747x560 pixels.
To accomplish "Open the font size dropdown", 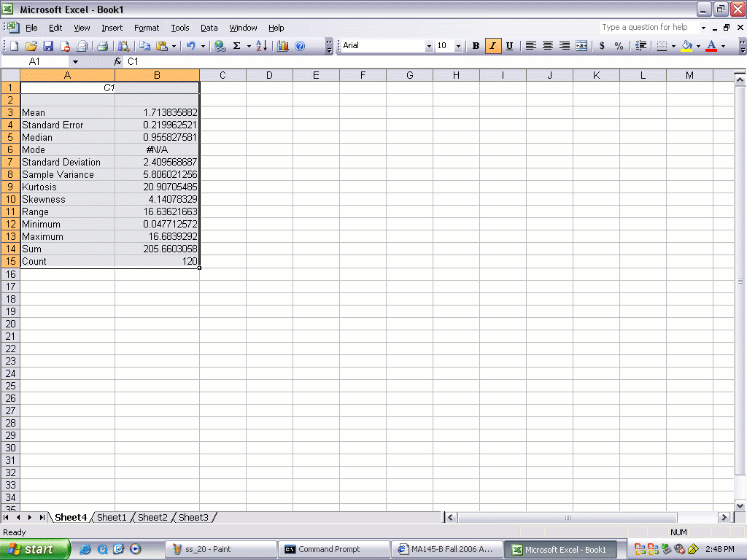I will (x=458, y=46).
